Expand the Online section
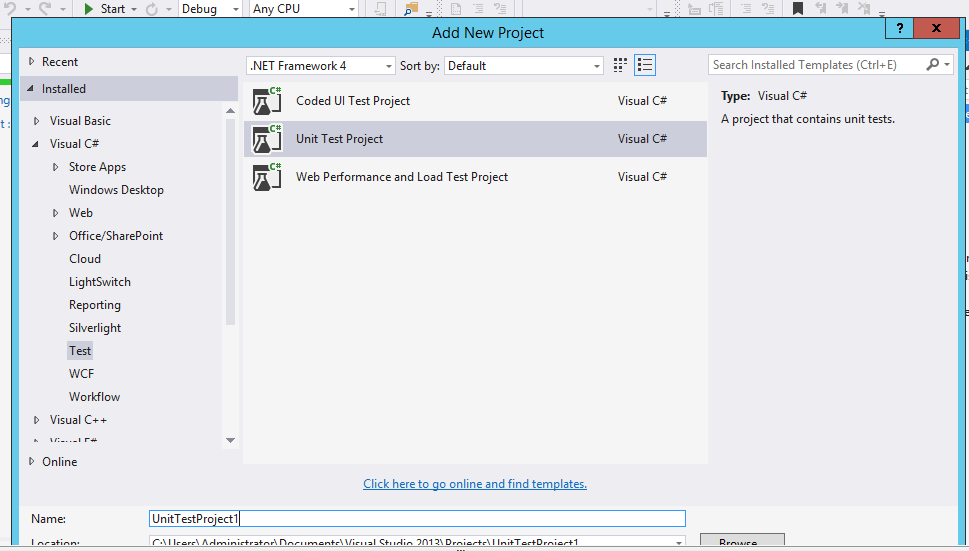This screenshot has height=551, width=969. click(x=32, y=461)
